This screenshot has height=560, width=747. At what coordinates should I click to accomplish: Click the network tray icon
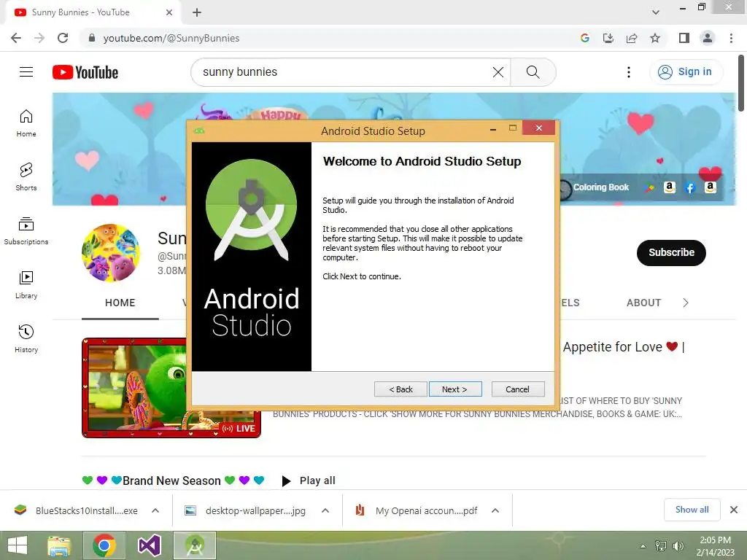[661, 546]
